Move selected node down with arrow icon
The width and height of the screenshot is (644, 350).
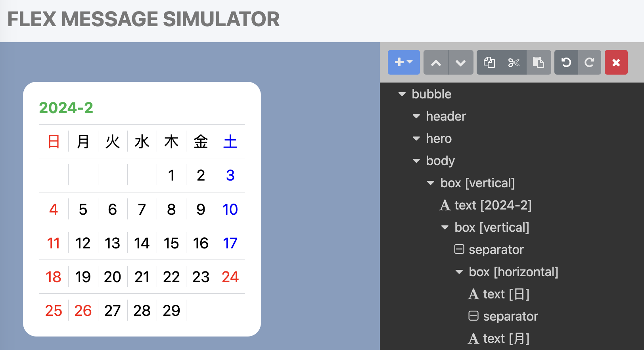(460, 62)
